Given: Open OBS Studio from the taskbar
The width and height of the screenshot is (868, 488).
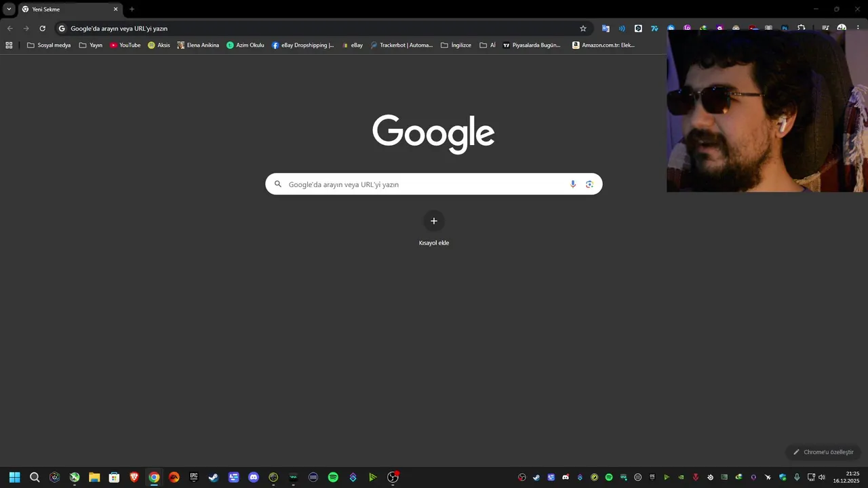Looking at the screenshot, I should 393,477.
